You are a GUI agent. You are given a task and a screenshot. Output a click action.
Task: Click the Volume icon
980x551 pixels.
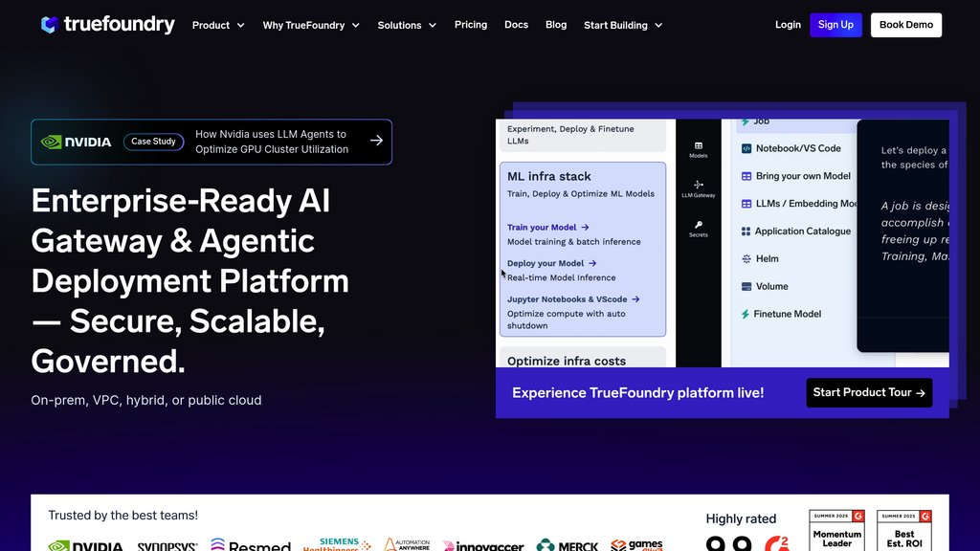[746, 286]
